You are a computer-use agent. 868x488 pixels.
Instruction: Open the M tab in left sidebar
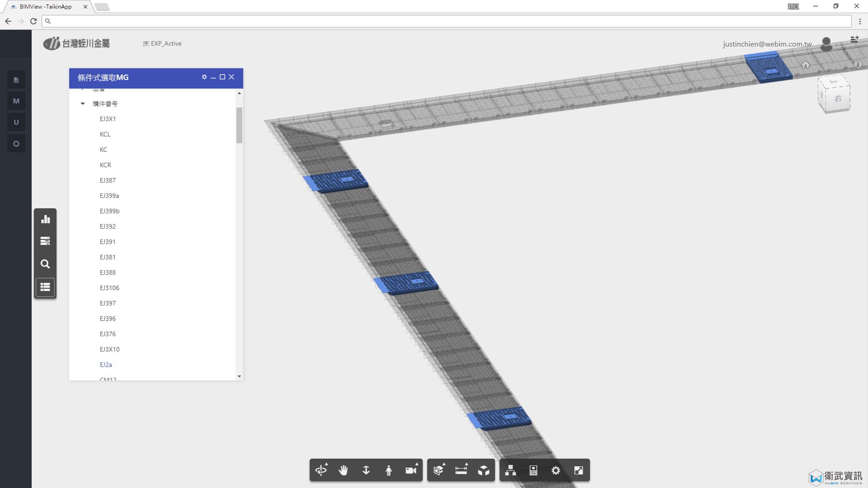16,101
